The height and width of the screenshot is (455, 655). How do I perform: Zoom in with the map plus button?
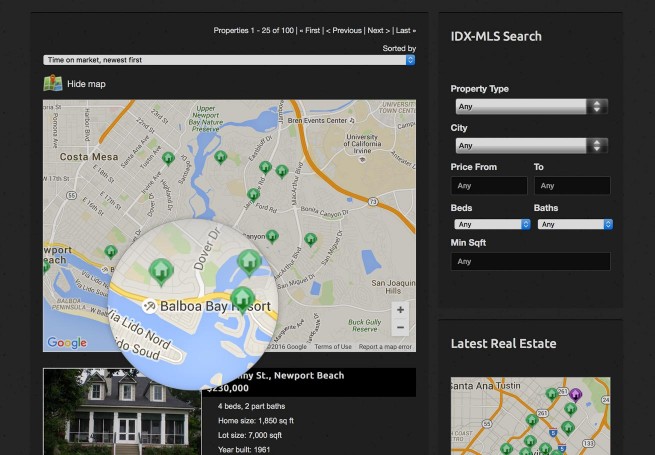click(400, 310)
